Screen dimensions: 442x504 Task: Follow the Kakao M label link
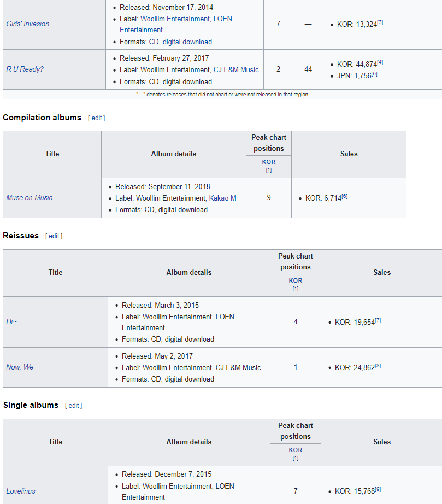[x=222, y=198]
